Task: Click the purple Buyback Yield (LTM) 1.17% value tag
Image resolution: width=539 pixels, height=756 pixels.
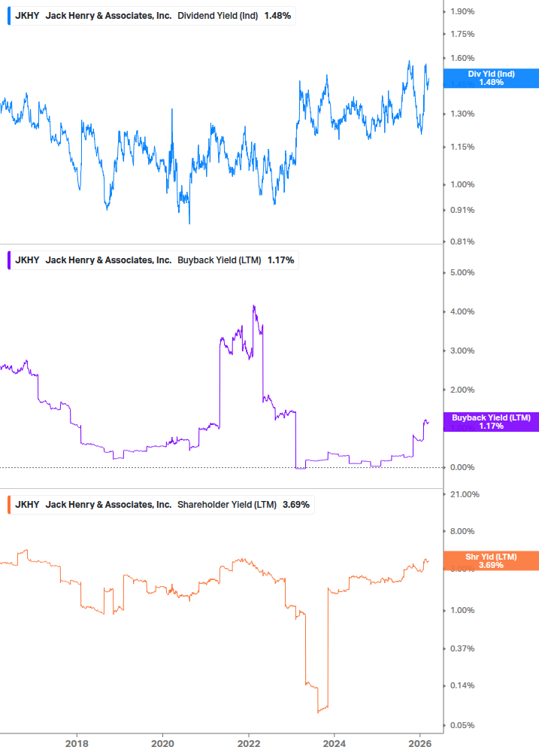Action: click(x=491, y=422)
